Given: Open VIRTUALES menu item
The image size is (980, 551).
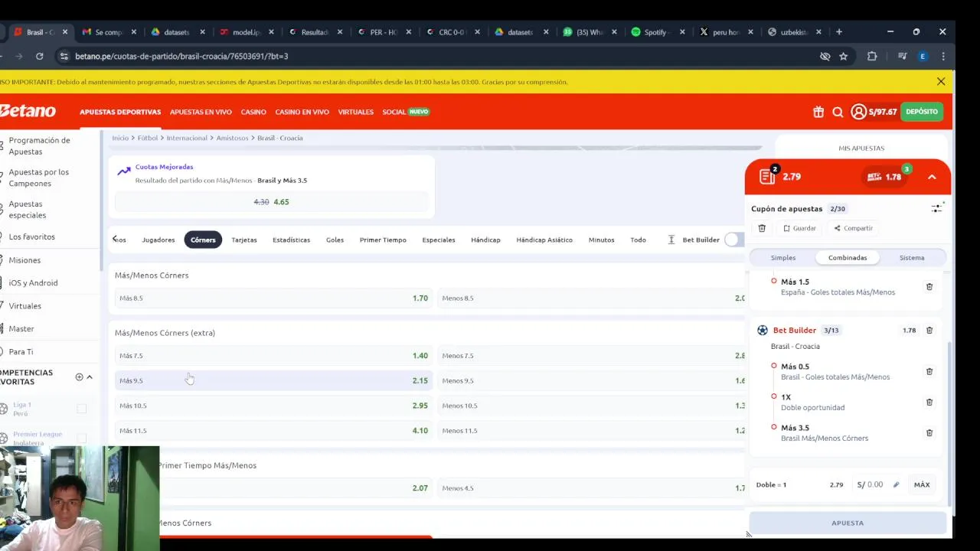Looking at the screenshot, I should 356,112.
